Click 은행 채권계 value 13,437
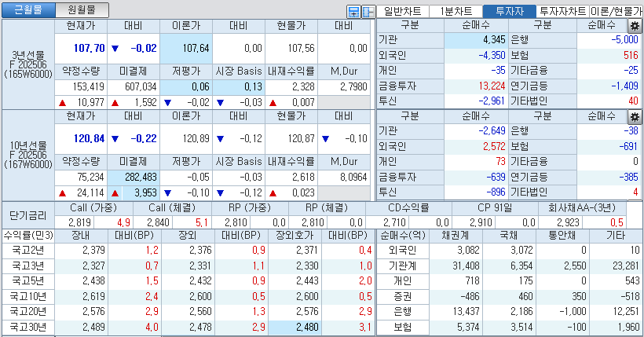The height and width of the screenshot is (337, 644). [x=456, y=312]
